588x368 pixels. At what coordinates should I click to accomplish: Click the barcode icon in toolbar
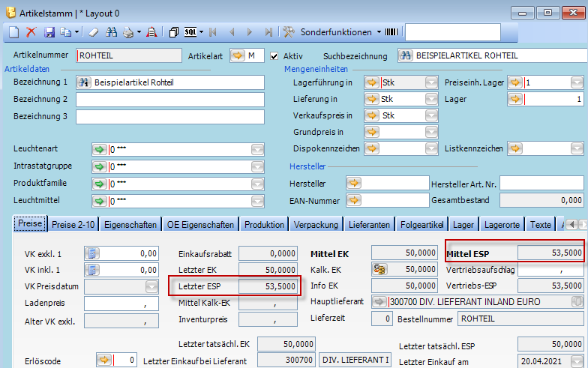pos(390,32)
